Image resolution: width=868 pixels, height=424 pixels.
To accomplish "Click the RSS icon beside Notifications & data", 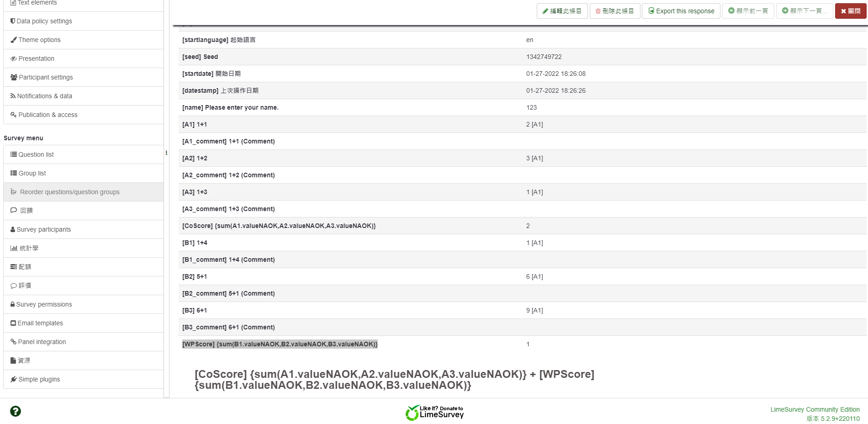I will click(13, 96).
